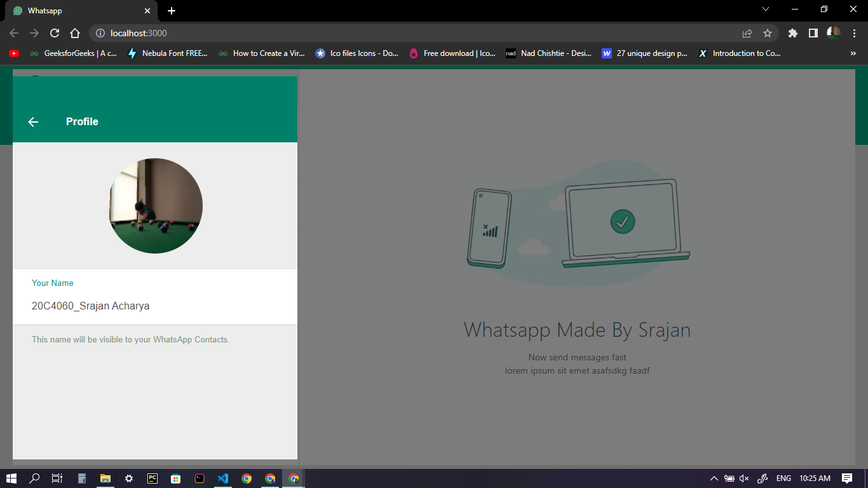The height and width of the screenshot is (488, 868).
Task: Open the Chrome three-dot menu
Action: [853, 33]
